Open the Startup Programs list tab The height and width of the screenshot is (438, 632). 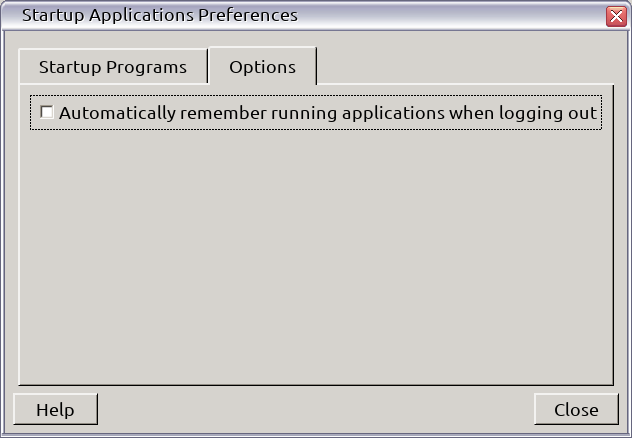click(x=113, y=67)
